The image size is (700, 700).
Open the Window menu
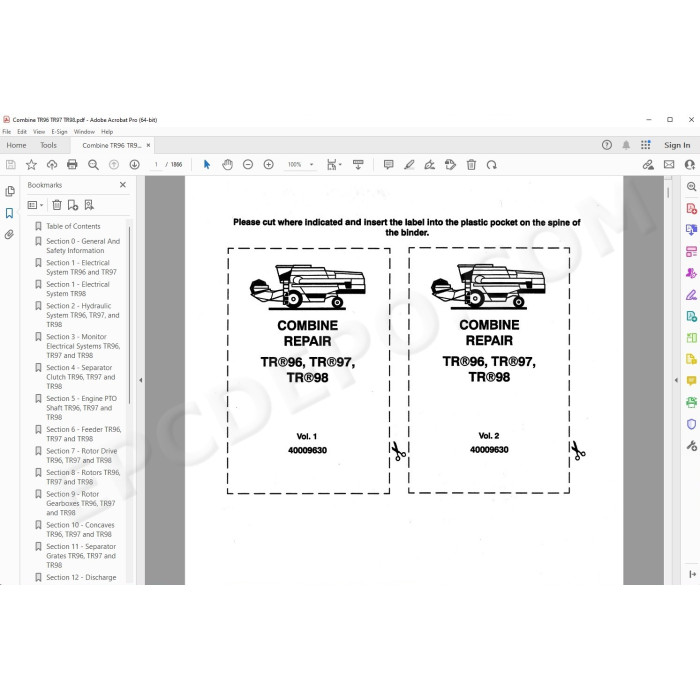tap(84, 132)
